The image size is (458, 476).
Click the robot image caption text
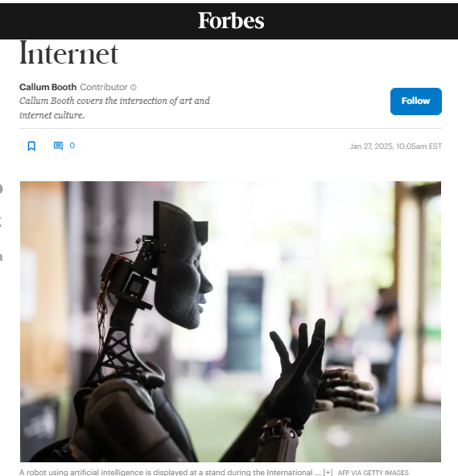coord(171,472)
